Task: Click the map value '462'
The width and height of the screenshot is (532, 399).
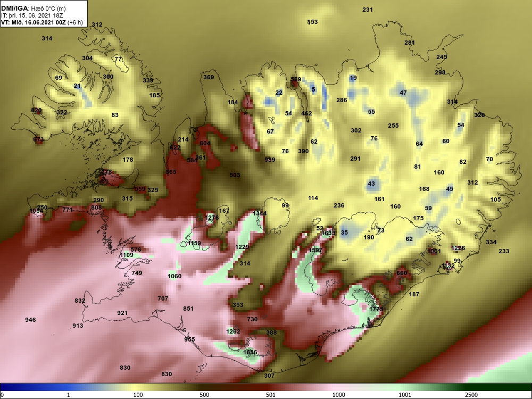Action: (306, 113)
